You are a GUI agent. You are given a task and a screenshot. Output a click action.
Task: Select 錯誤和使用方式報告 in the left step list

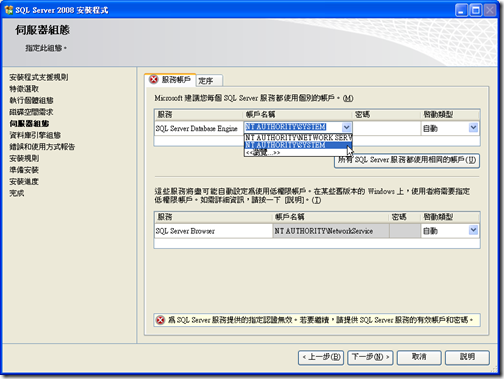point(42,147)
